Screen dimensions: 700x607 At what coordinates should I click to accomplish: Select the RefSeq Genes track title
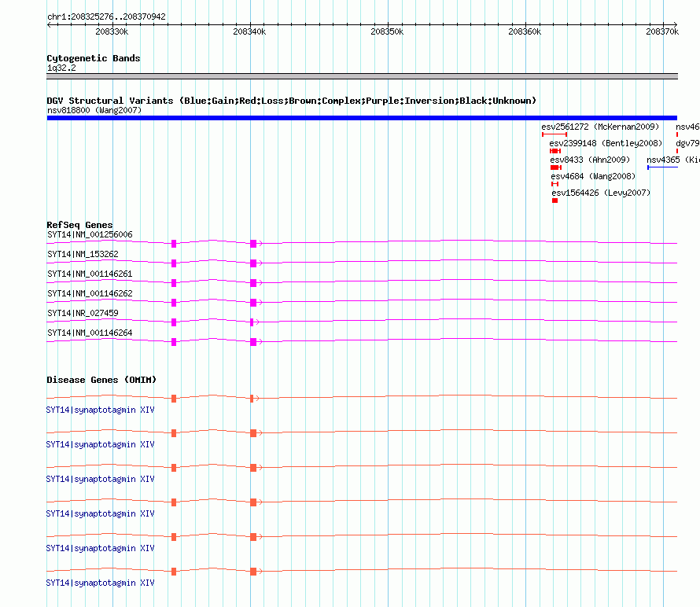point(79,225)
